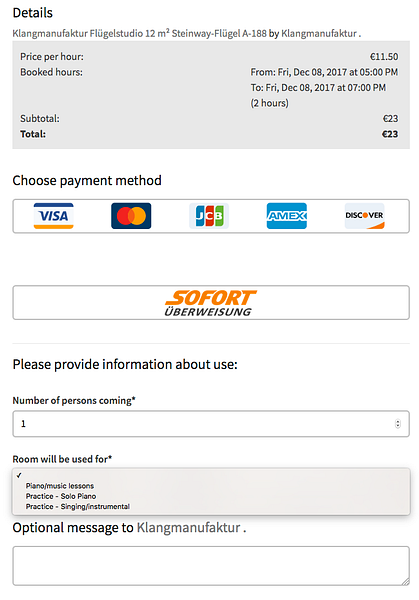Select the Visa card icon

pyautogui.click(x=54, y=216)
